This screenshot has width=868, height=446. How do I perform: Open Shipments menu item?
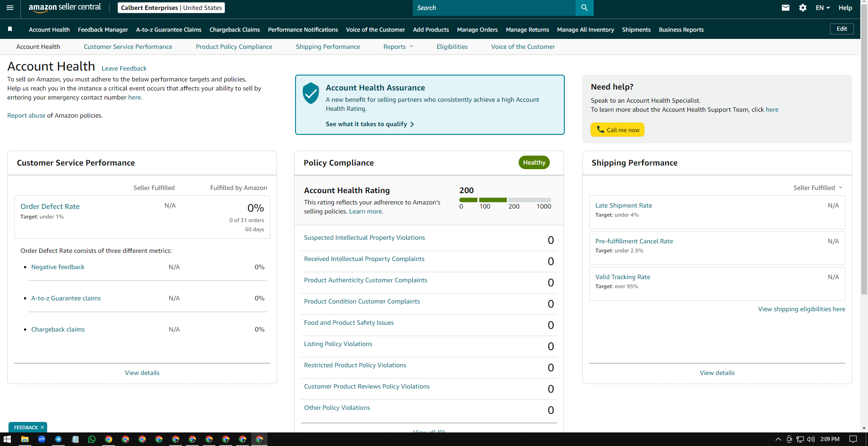point(636,29)
